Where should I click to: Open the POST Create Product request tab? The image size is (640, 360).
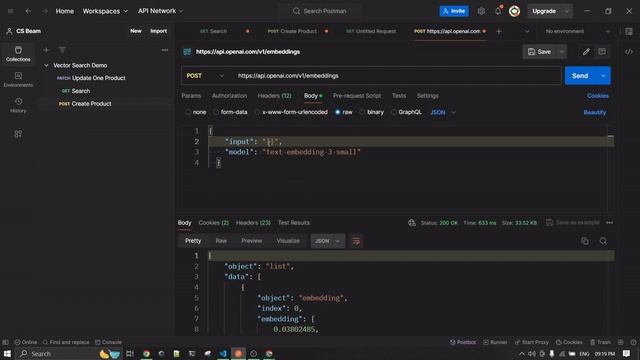298,31
